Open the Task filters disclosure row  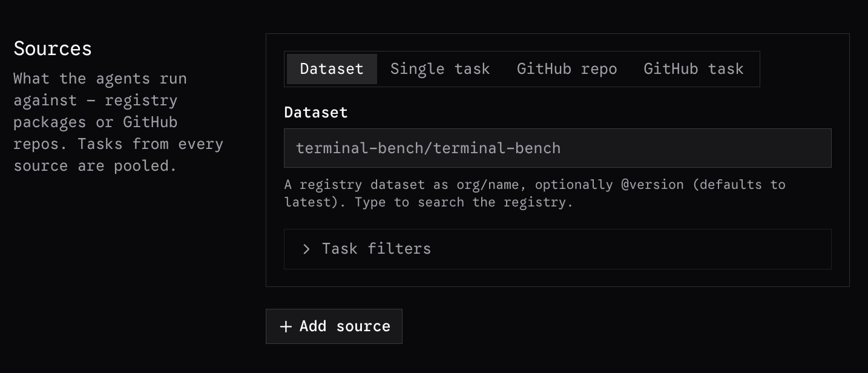[557, 249]
